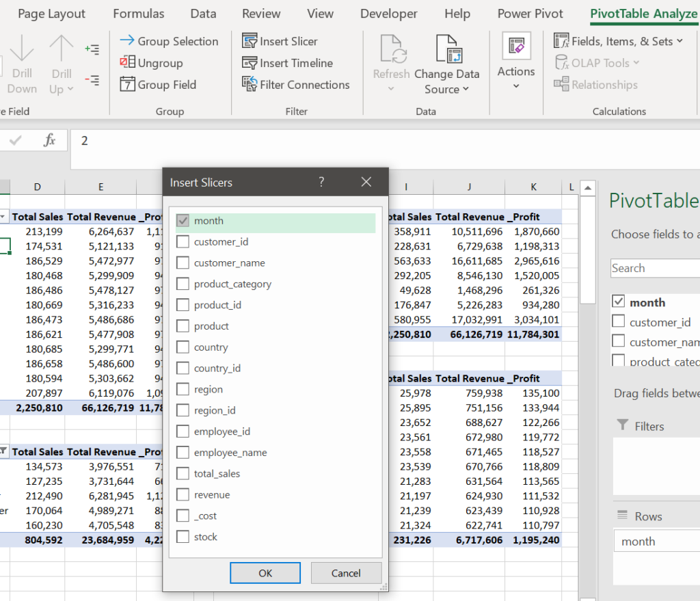Viewport: 700px width, 601px height.
Task: Switch to the Power Pivot tab
Action: (x=530, y=14)
